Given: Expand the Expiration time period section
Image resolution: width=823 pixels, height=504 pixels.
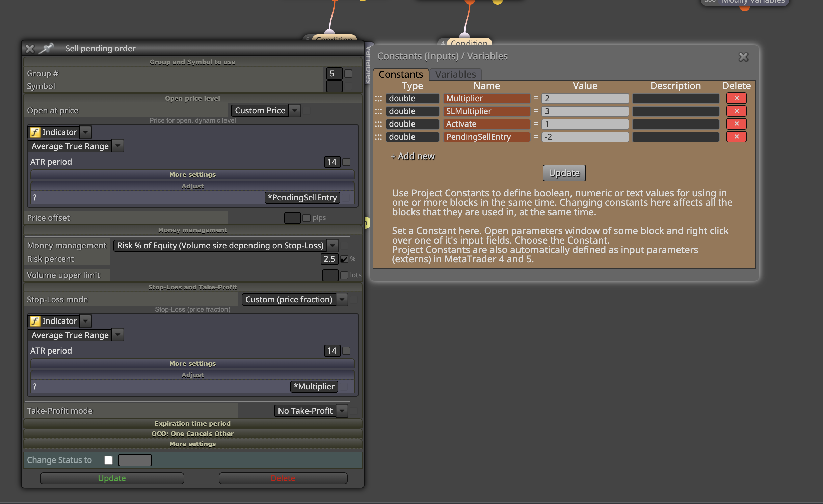Looking at the screenshot, I should 192,424.
